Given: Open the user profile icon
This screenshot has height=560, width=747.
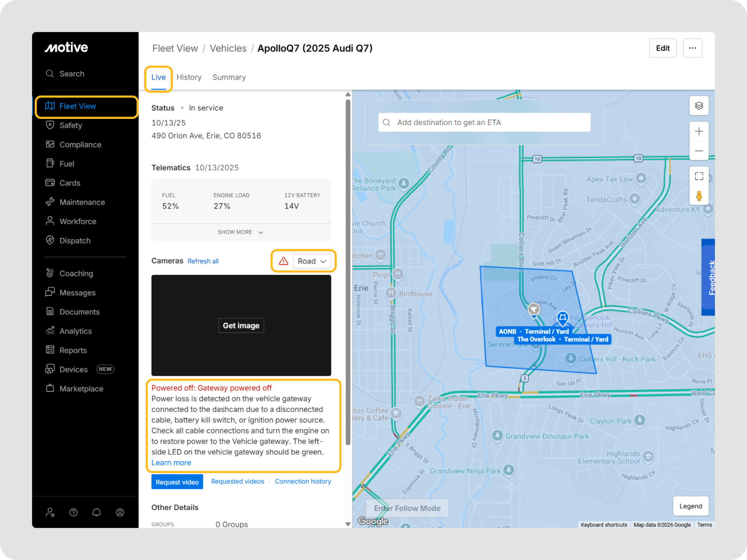Looking at the screenshot, I should [x=120, y=512].
